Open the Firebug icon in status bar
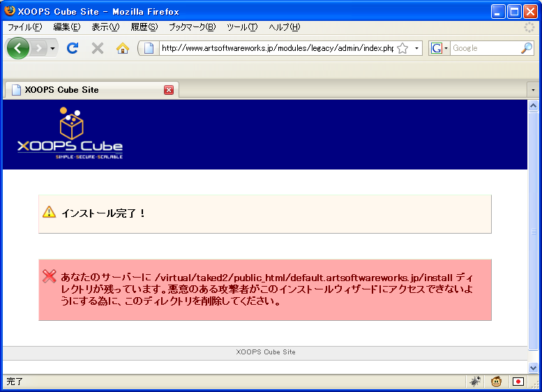Screen dimensions: 542x392 [475, 382]
